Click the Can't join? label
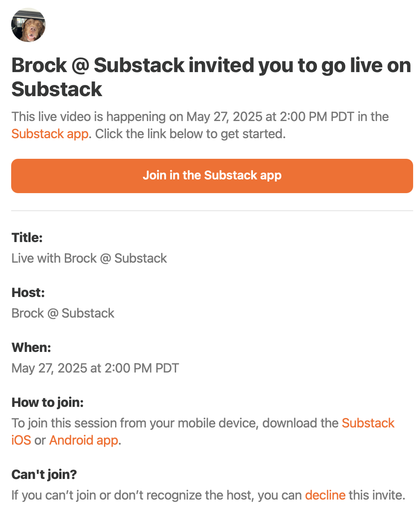This screenshot has width=420, height=509. [44, 475]
